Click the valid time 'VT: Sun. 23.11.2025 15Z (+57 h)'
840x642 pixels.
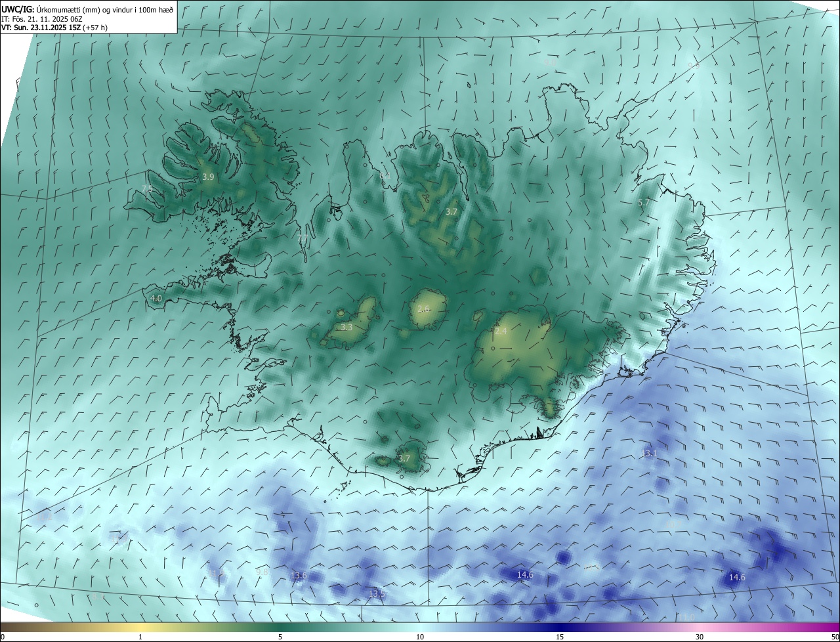(x=54, y=28)
